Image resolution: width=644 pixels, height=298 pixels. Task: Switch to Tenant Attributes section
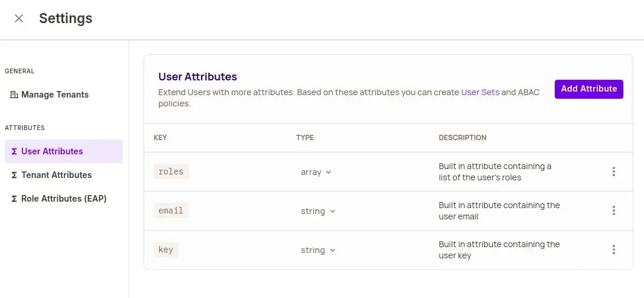click(x=56, y=175)
